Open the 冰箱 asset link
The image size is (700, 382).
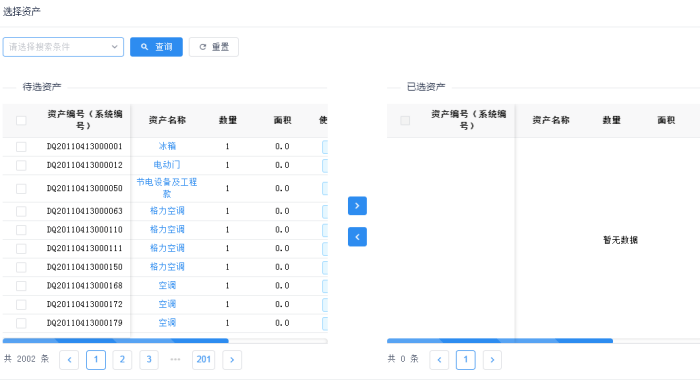(167, 146)
